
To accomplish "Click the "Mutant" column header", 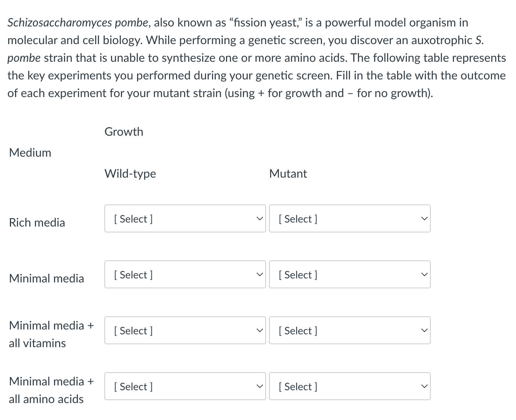I will [288, 174].
